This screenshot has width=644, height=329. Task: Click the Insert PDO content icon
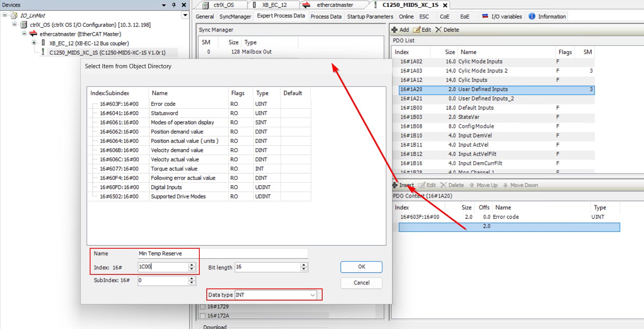pyautogui.click(x=395, y=185)
